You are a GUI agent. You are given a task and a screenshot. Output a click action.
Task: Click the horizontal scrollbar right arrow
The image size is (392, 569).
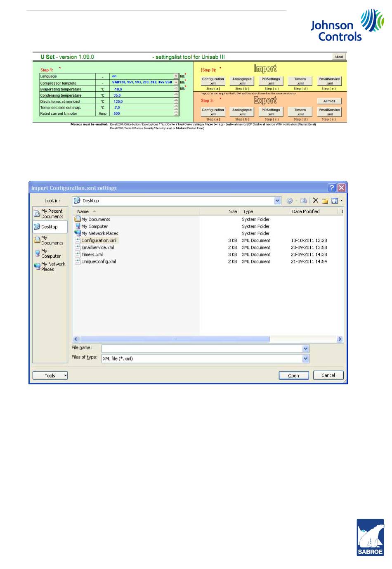coord(340,339)
